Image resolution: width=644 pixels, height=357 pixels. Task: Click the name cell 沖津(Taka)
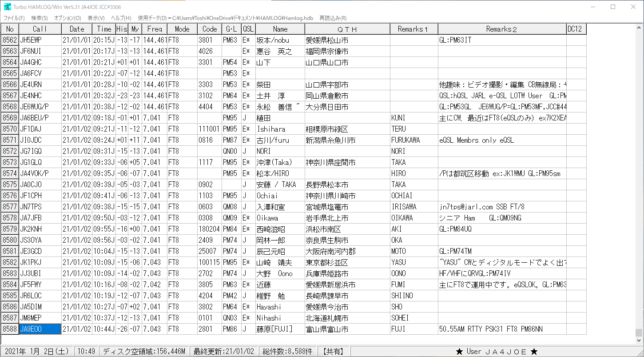point(280,162)
